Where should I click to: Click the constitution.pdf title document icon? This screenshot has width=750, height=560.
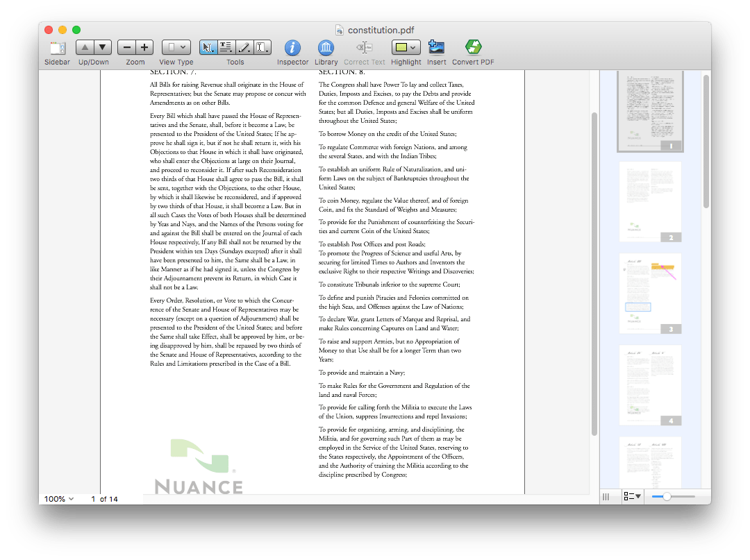(x=339, y=30)
